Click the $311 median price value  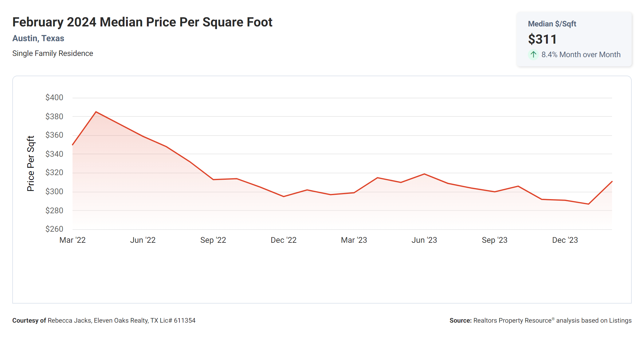click(542, 39)
